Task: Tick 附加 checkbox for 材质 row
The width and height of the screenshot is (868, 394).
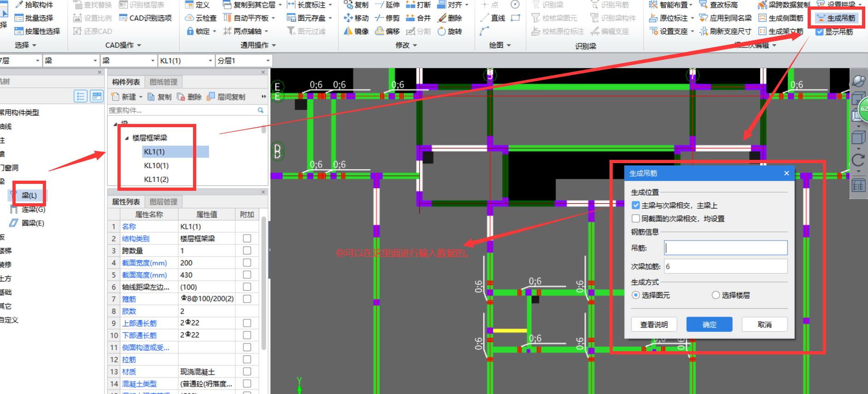Action: click(247, 371)
